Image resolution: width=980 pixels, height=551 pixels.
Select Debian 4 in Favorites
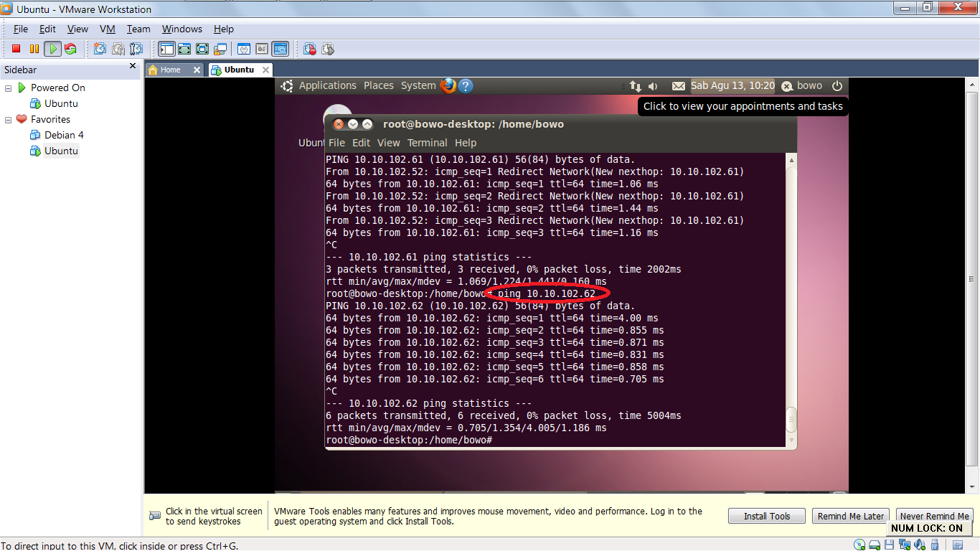pos(63,135)
